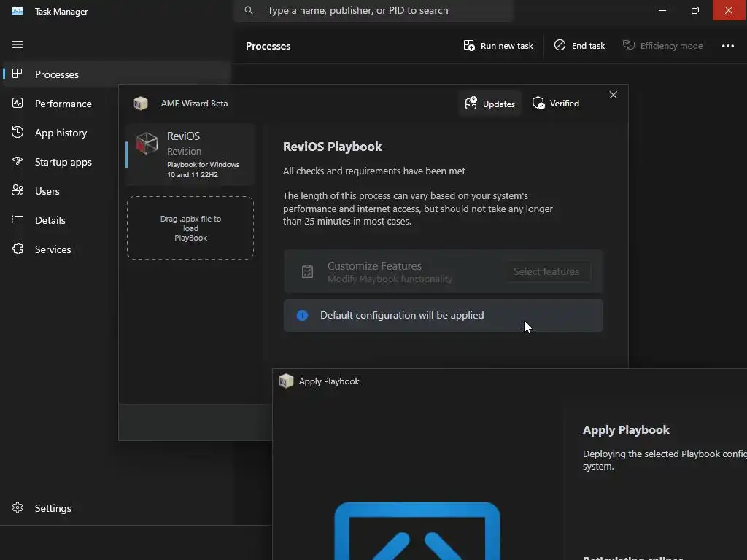Click the drag .apbx file drop area
The width and height of the screenshot is (747, 560).
tap(190, 227)
